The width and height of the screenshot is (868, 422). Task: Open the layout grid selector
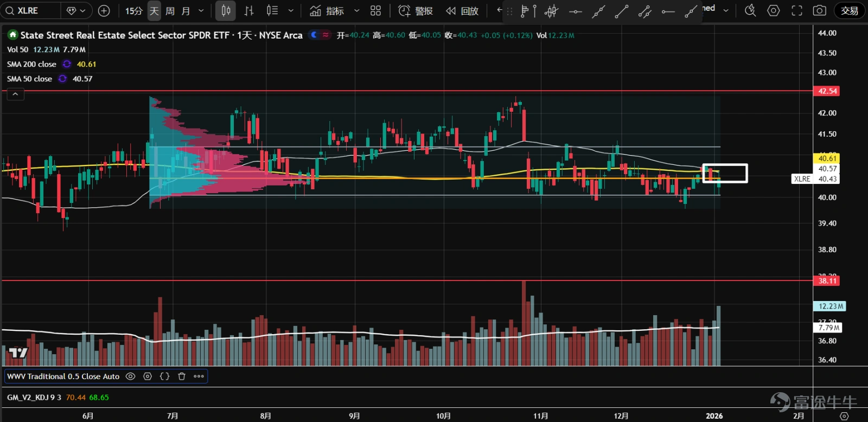[375, 10]
